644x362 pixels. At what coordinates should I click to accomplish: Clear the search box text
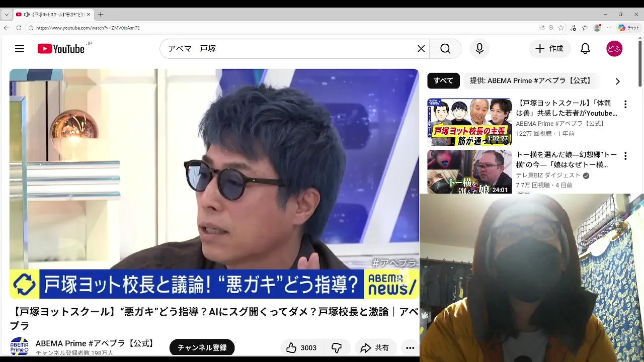[421, 49]
